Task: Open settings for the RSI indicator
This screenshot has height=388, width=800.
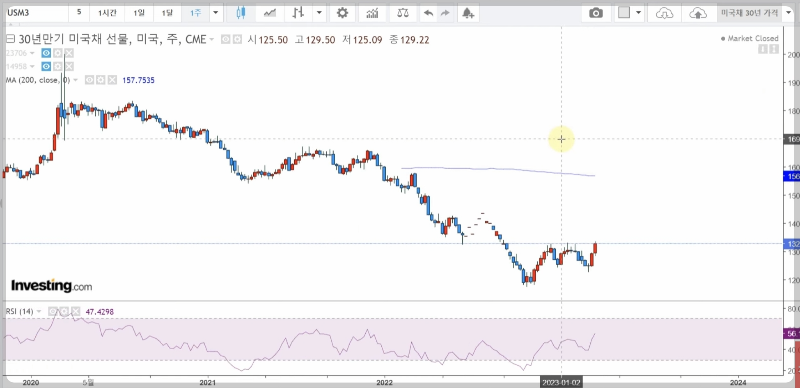Action: [64, 311]
